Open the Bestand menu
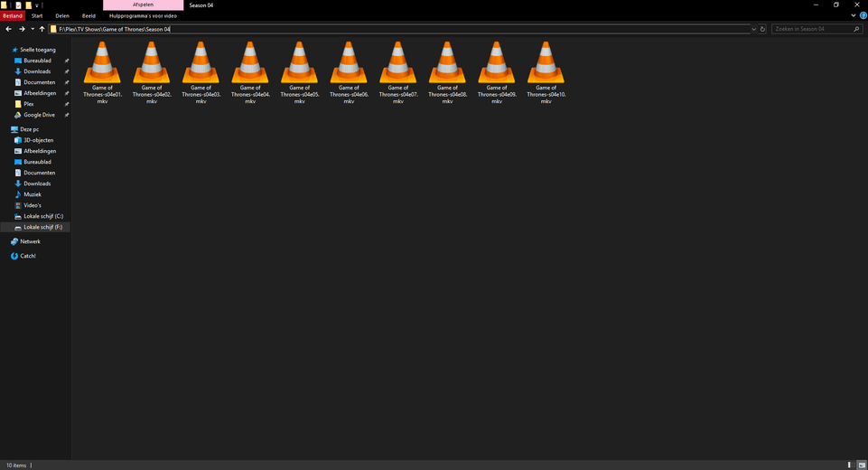Screen dimensions: 868x470 [x=12, y=15]
